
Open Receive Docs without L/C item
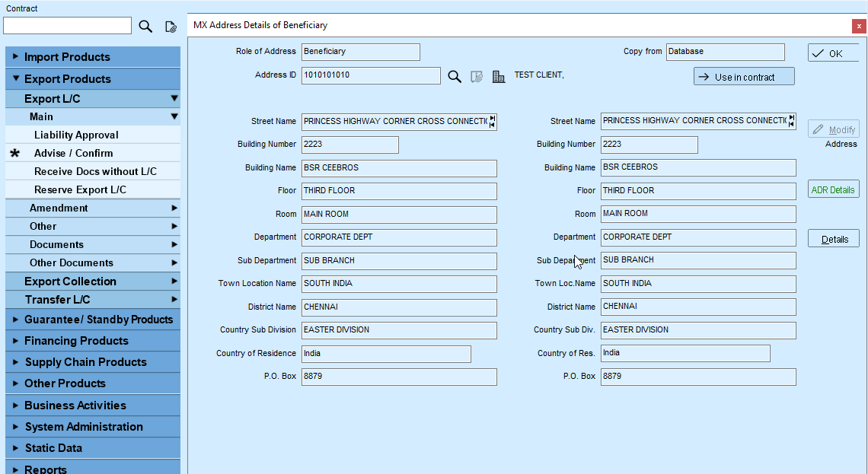pyautogui.click(x=93, y=171)
